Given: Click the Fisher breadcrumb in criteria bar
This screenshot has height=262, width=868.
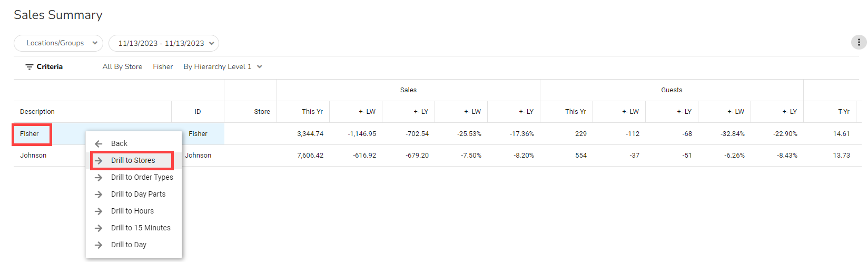Looking at the screenshot, I should [163, 67].
